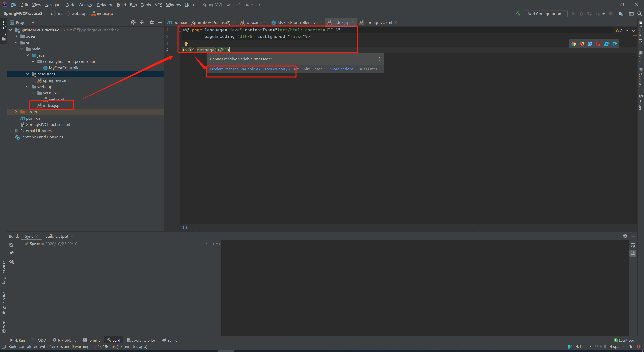Open Project panel gear settings
644x352 pixels.
[x=152, y=22]
